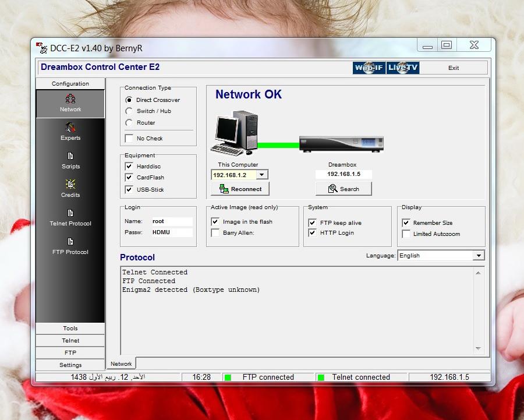Maximize the DCC-E2 window

click(447, 45)
